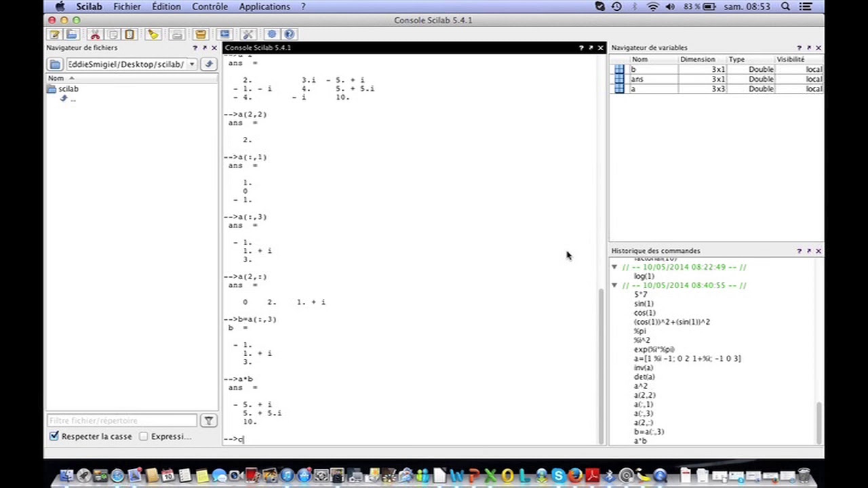Select history entry a=[1 %i -1; 0 2 1+%i; -1 0 3]

point(687,359)
